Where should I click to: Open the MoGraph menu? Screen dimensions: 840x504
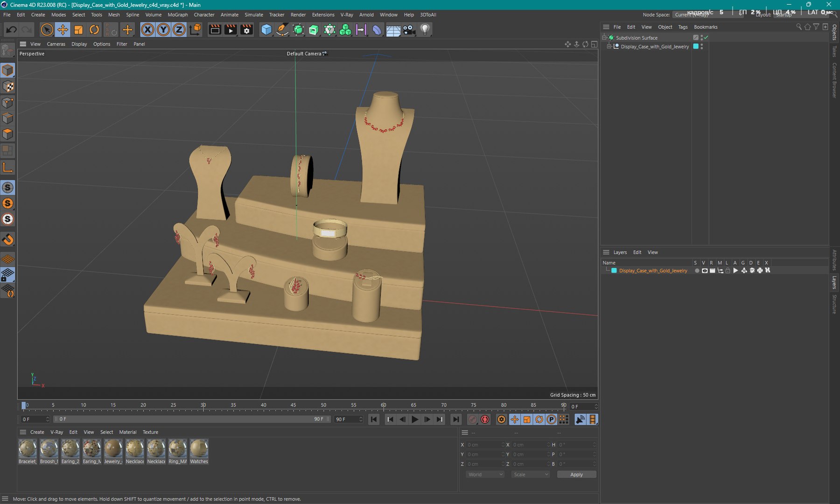click(177, 15)
